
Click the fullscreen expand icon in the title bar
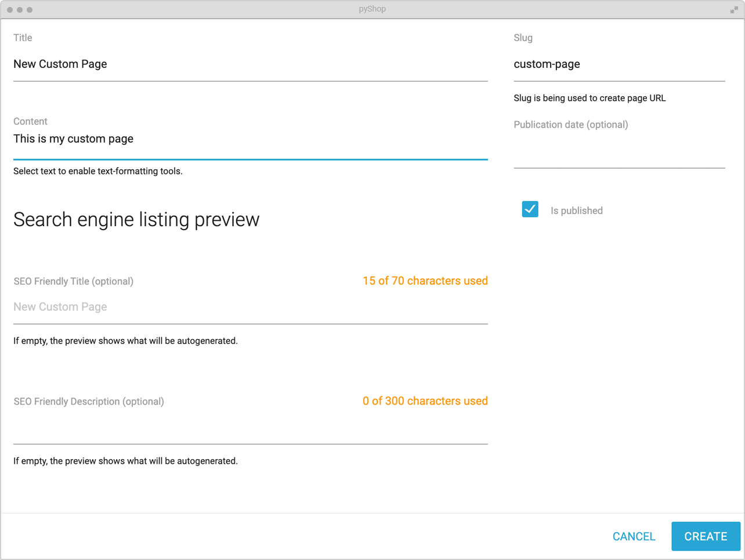734,9
